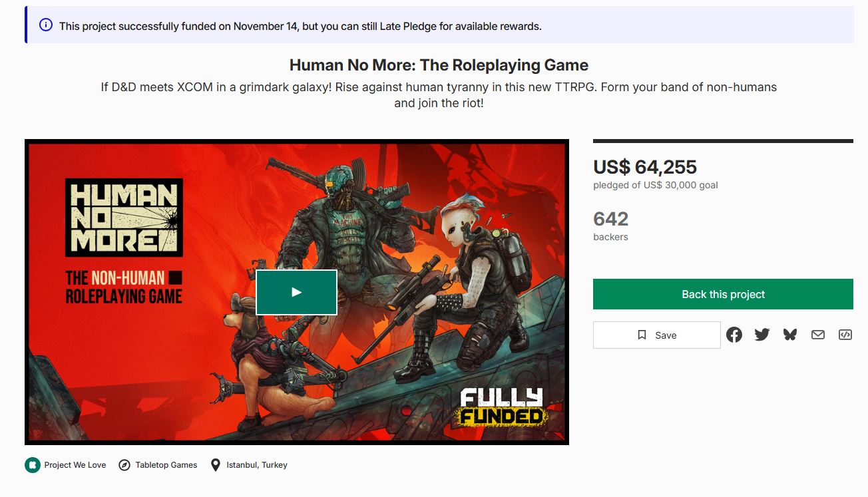Click the Human No More project title

[x=439, y=65]
